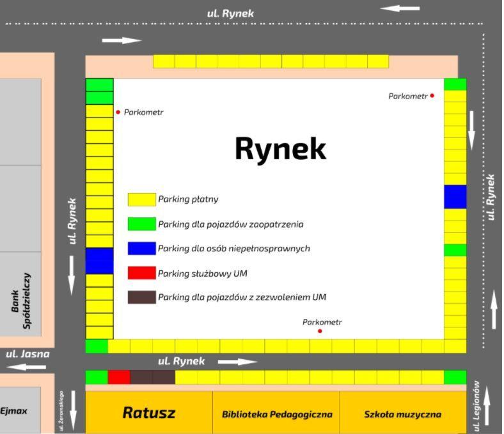Click the green space at right end of Ratusz row
The image size is (504, 434).
(x=455, y=377)
